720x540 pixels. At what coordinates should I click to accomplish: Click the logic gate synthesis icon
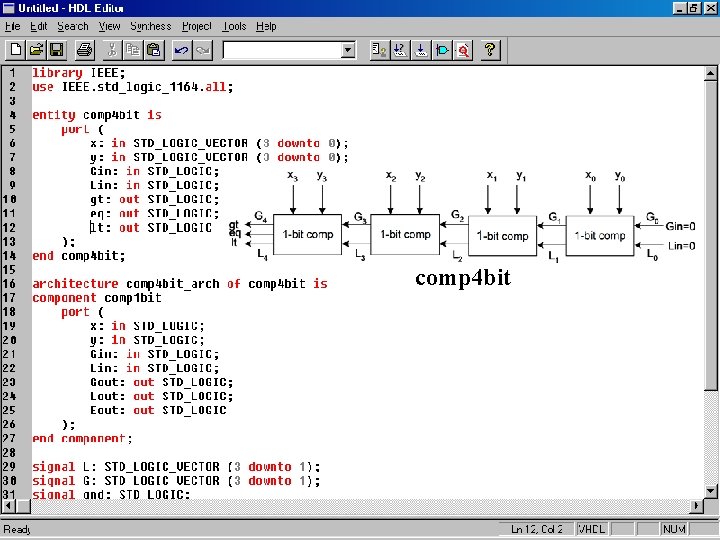442,50
